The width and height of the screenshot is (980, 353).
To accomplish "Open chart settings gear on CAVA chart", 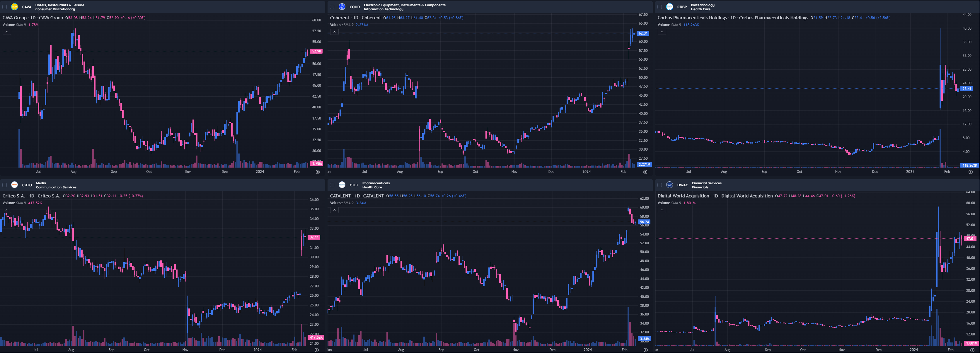I will 318,172.
